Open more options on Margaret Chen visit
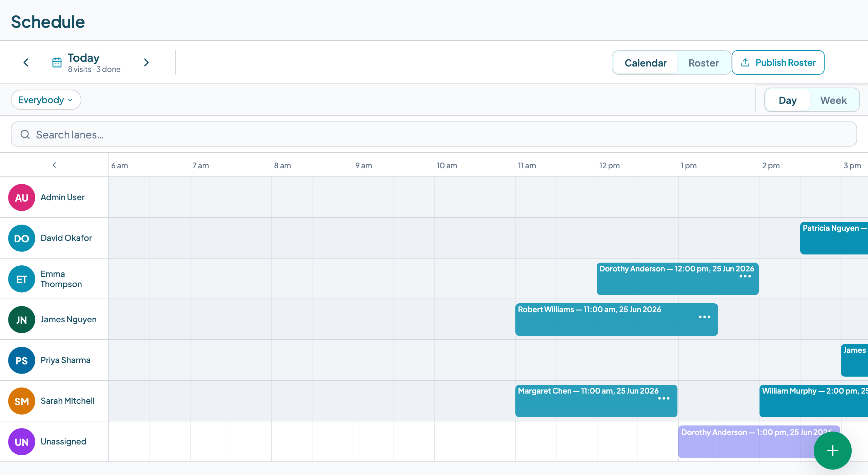This screenshot has height=475, width=868. coord(664,399)
